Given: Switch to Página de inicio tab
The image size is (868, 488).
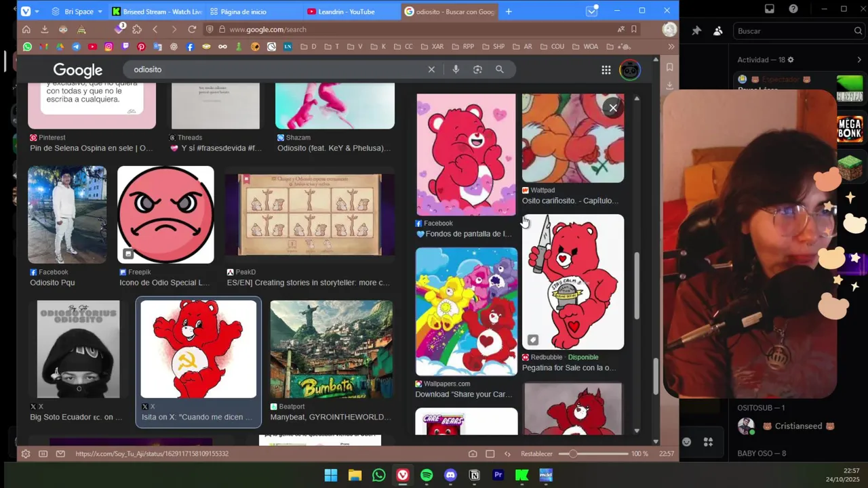Looking at the screenshot, I should click(252, 12).
